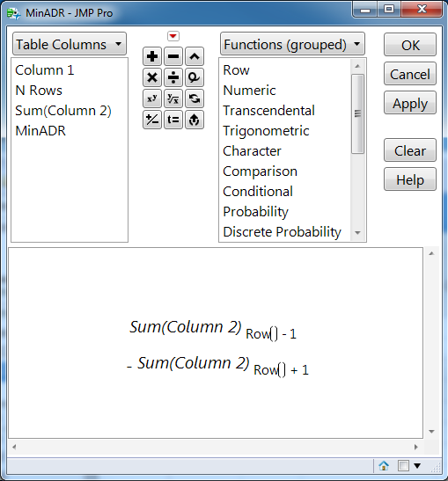The image size is (448, 481).
Task: Click the insert caret keypad button
Action: pos(195,56)
